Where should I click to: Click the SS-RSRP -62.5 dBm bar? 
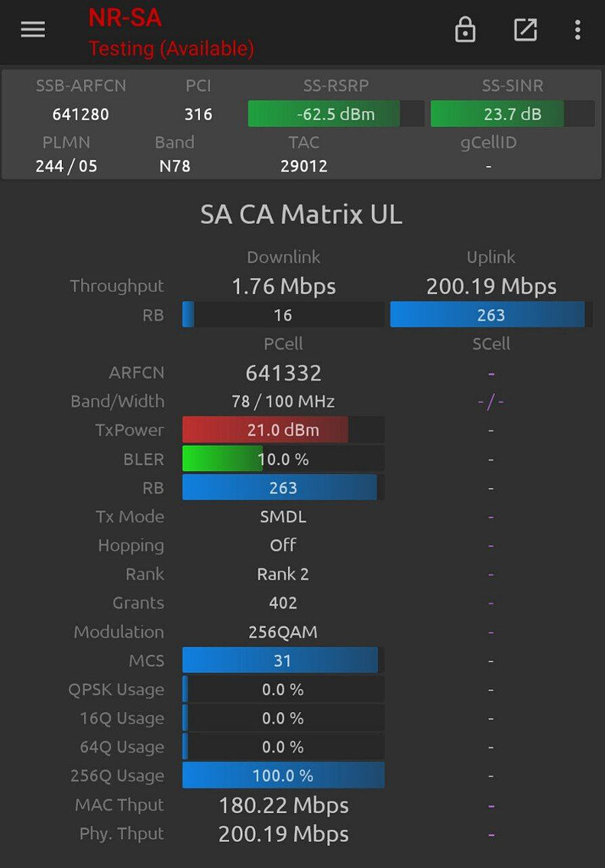pos(336,114)
